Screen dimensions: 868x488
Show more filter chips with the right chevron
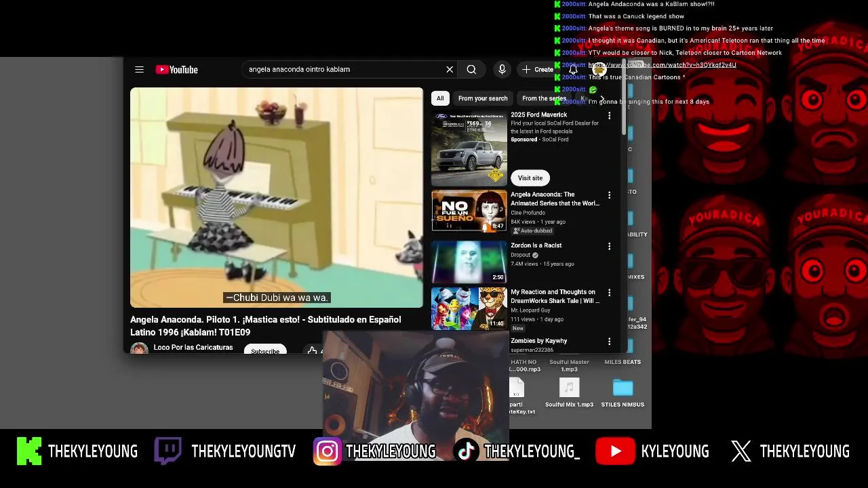point(602,98)
